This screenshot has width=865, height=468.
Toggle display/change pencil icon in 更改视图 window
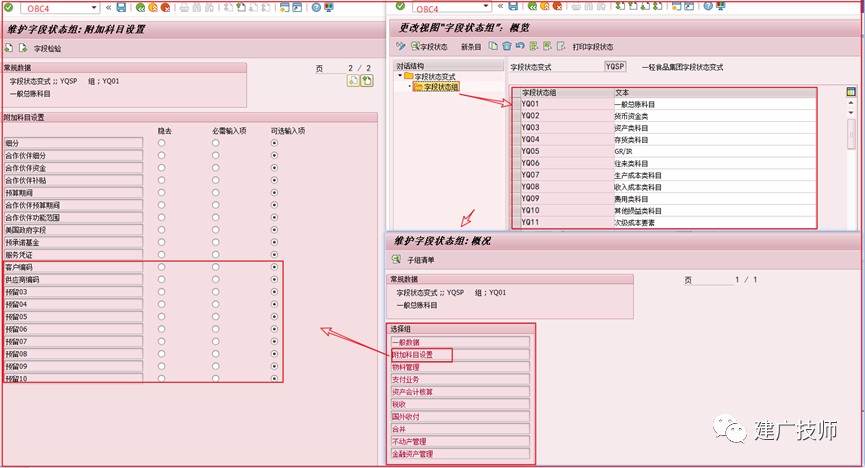(401, 46)
